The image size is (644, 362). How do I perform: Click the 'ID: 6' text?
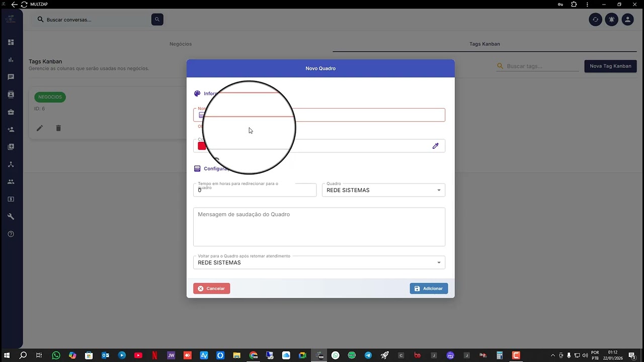pyautogui.click(x=39, y=109)
